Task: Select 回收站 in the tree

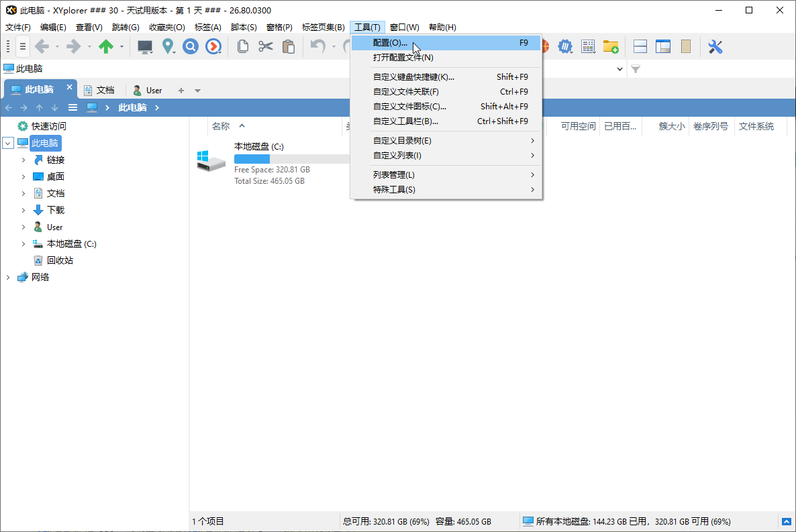Action: point(60,260)
